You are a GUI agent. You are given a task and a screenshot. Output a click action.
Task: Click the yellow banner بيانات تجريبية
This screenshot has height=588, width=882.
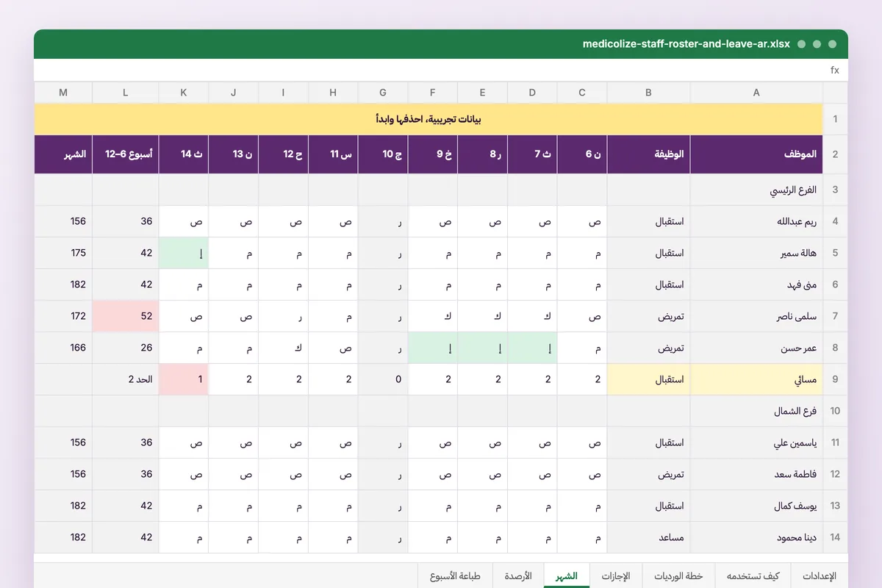(429, 119)
